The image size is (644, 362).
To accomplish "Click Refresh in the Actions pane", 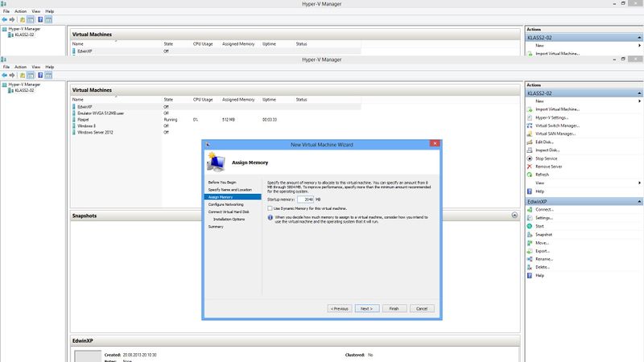I will point(542,175).
